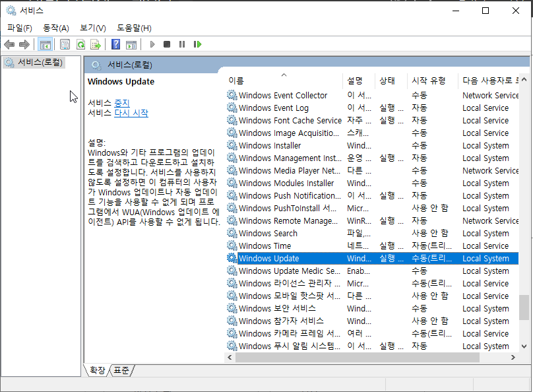Click 사용 안 함 startup type of Windows Search
Screen dimensions: 533x392
coord(430,233)
